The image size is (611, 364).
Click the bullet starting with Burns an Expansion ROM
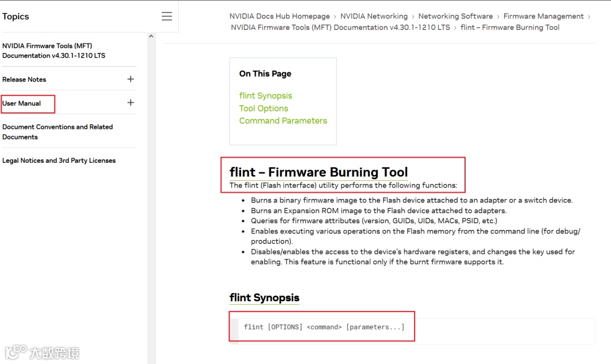click(x=378, y=211)
